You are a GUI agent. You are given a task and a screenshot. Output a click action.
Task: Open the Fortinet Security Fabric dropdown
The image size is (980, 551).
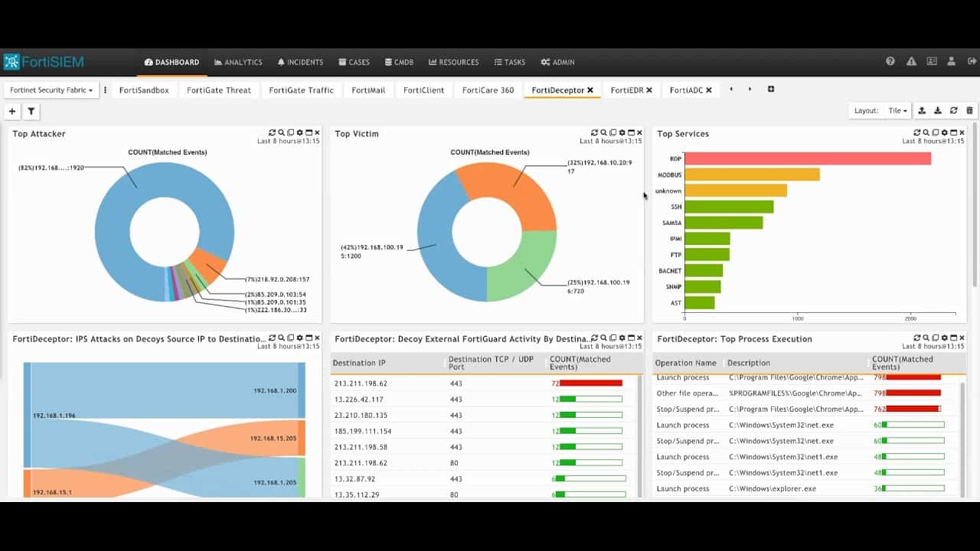click(51, 90)
